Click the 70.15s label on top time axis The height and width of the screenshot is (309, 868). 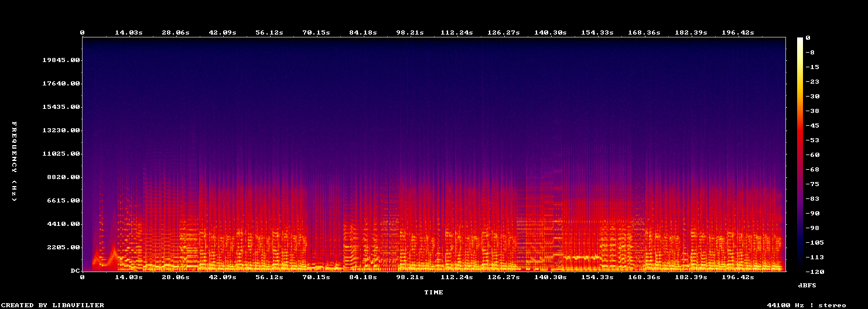316,33
